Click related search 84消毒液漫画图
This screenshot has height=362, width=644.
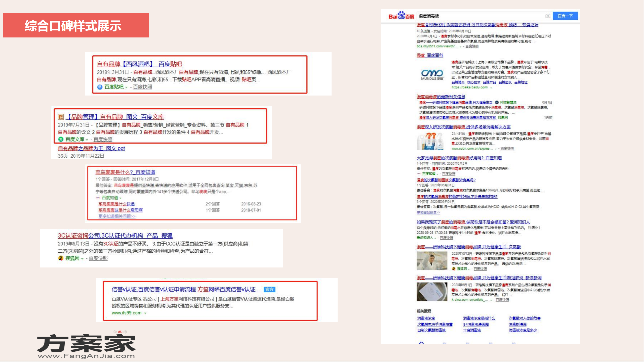coord(476,324)
